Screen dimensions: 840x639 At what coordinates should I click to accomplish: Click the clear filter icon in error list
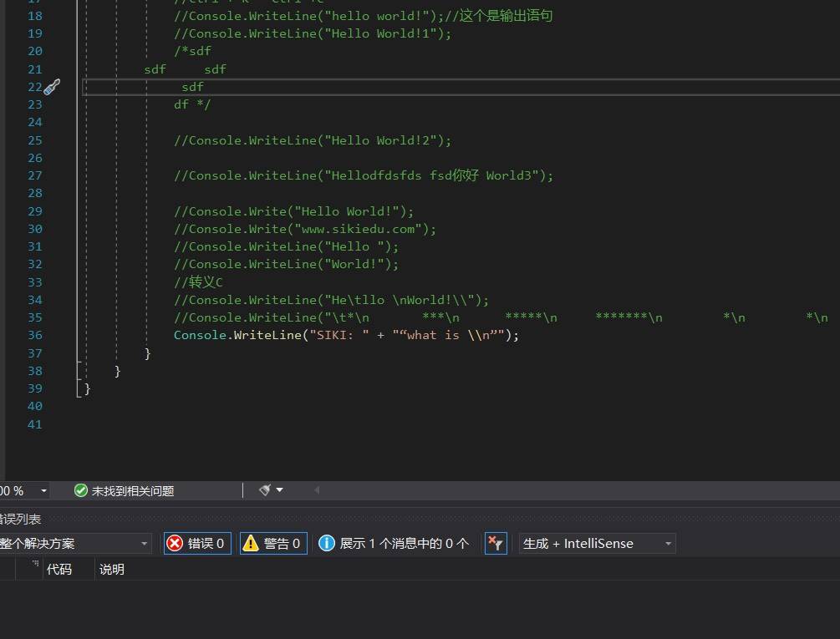[496, 544]
